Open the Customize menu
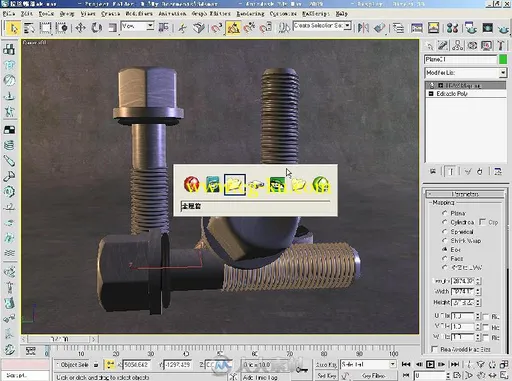 pos(283,14)
